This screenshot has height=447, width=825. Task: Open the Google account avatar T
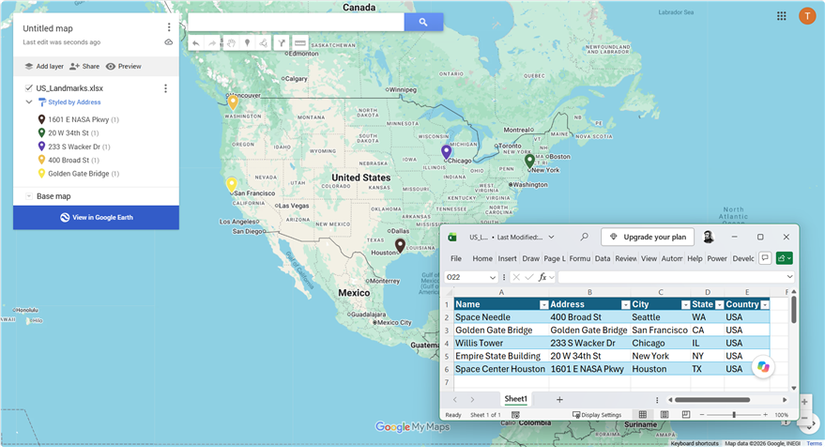point(807,16)
